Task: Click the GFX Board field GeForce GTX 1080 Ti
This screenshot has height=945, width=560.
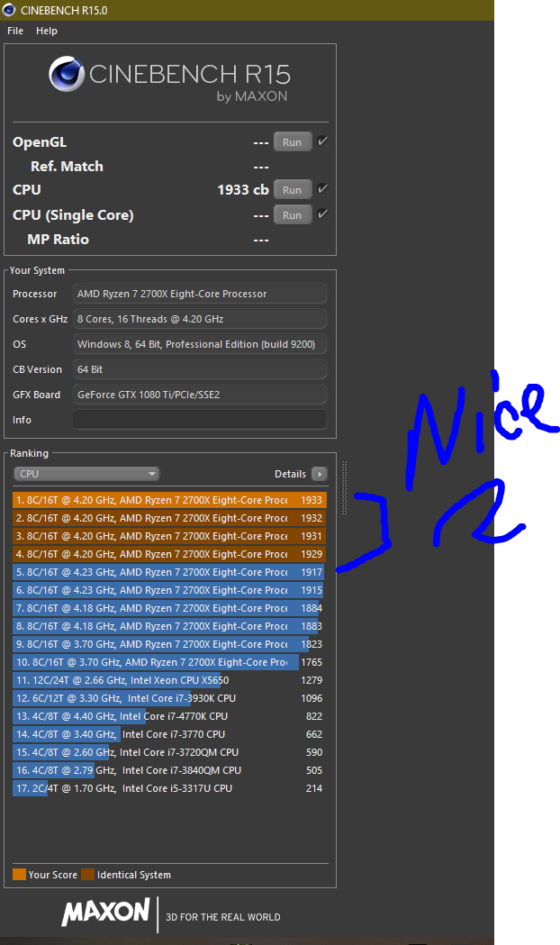Action: coord(200,395)
